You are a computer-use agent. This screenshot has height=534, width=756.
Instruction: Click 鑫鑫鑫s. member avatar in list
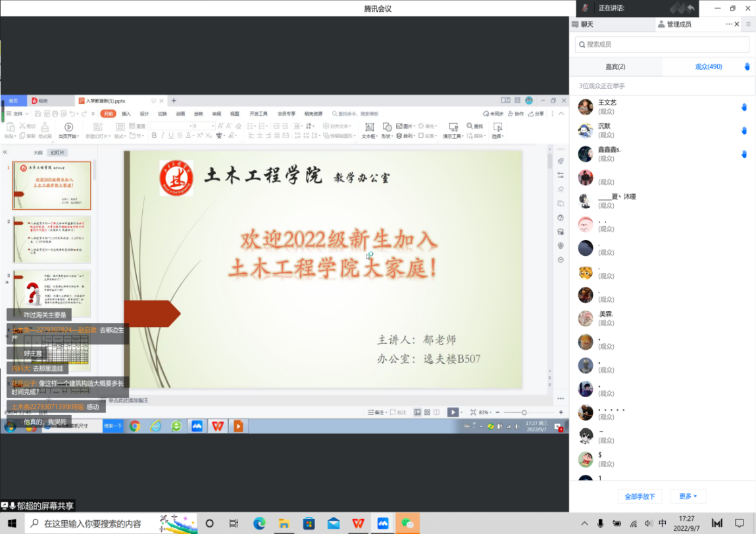pos(586,154)
